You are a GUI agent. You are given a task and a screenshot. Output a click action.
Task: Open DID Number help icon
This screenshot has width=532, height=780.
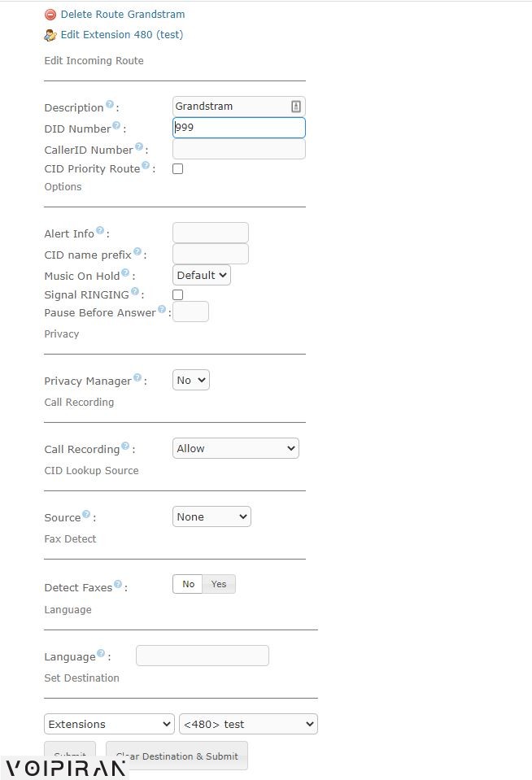coord(116,125)
